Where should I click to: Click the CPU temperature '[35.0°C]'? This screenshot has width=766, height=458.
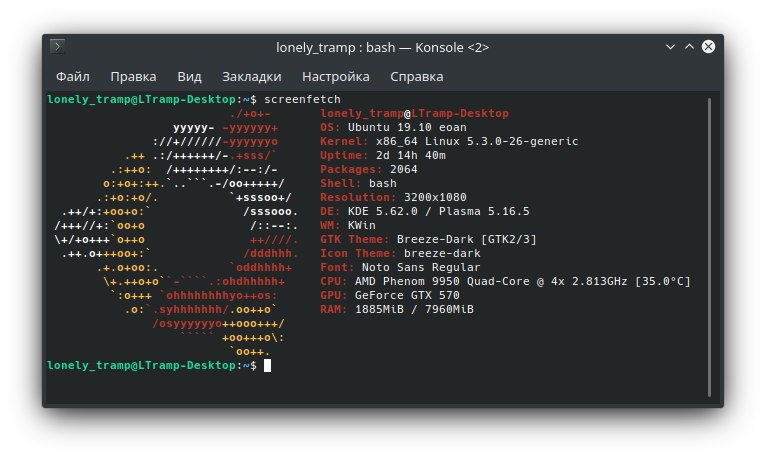click(x=662, y=282)
